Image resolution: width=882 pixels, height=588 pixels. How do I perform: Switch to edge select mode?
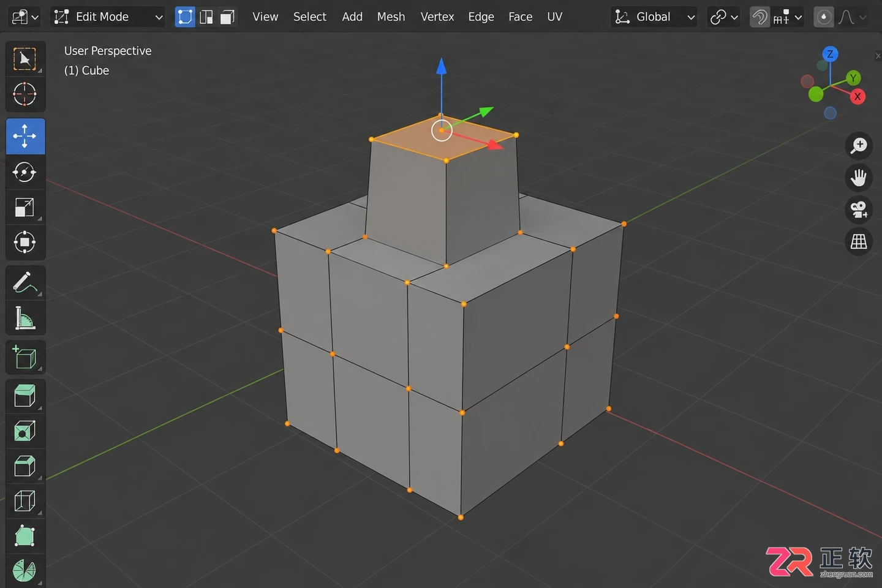click(206, 17)
